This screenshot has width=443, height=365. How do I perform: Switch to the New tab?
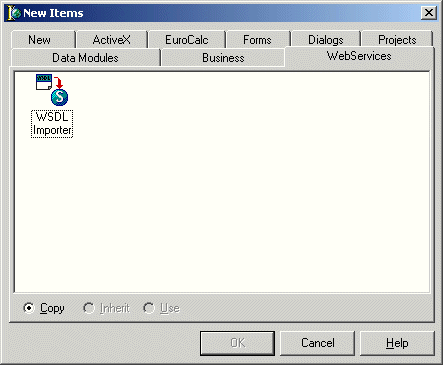[x=43, y=40]
